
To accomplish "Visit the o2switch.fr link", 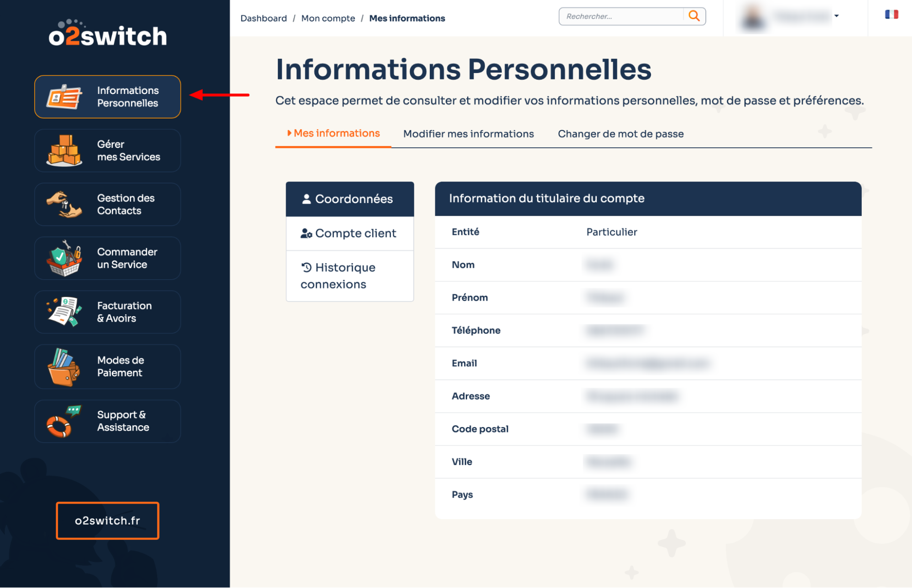I will (108, 520).
